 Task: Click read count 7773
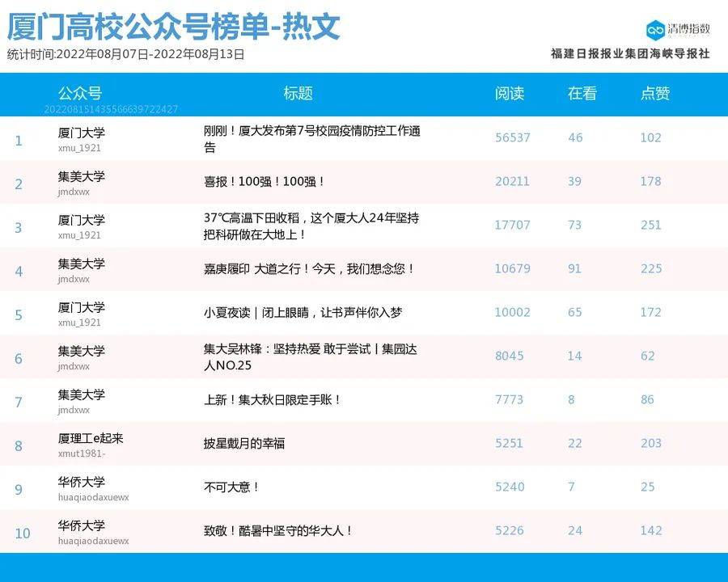[510, 399]
